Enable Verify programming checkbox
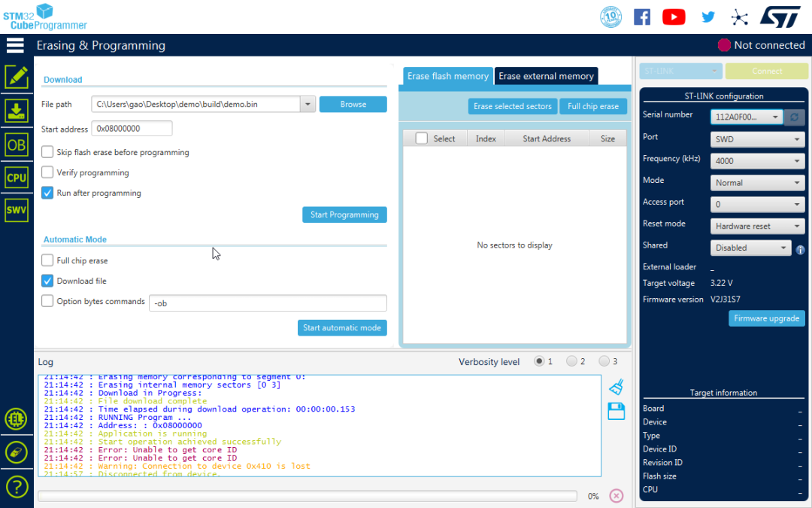 tap(47, 172)
